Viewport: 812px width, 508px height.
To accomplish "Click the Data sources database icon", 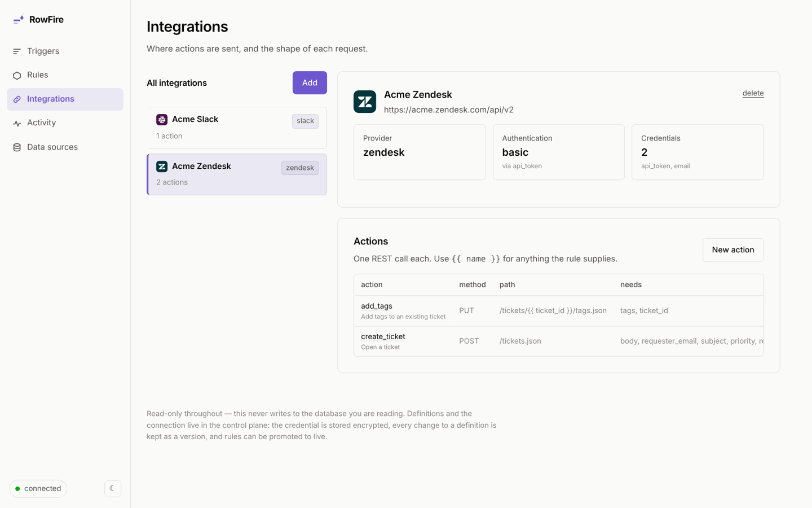I will point(17,147).
